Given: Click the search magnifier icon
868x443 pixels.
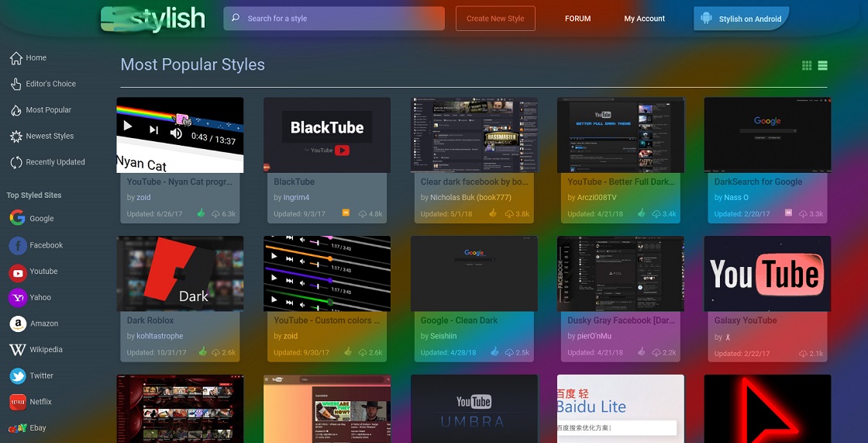Looking at the screenshot, I should pos(236,18).
